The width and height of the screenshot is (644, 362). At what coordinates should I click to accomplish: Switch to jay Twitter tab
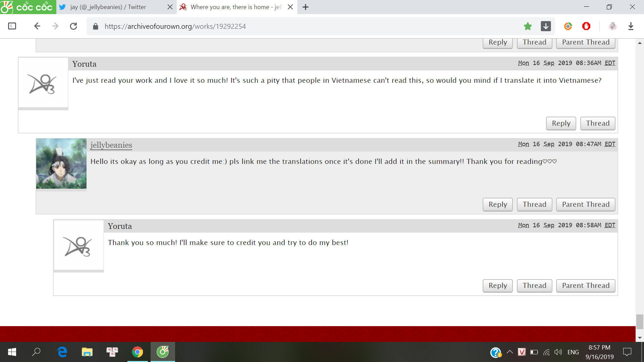[108, 7]
